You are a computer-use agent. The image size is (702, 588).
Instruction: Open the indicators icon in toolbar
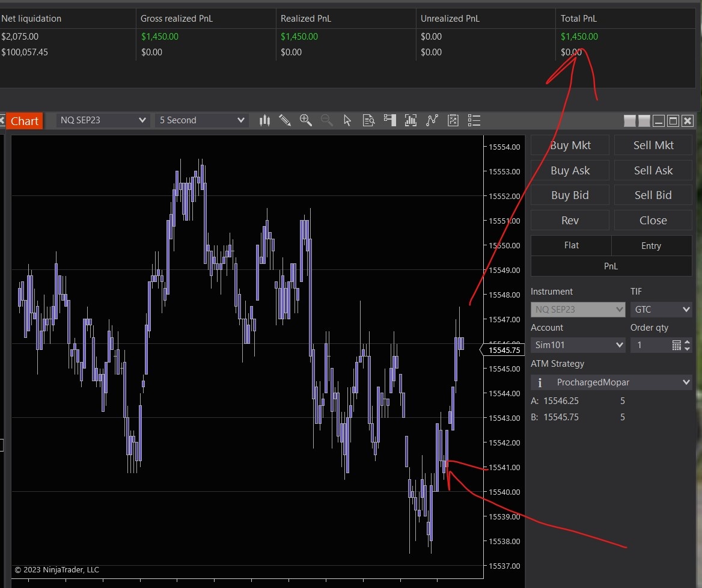pyautogui.click(x=411, y=121)
